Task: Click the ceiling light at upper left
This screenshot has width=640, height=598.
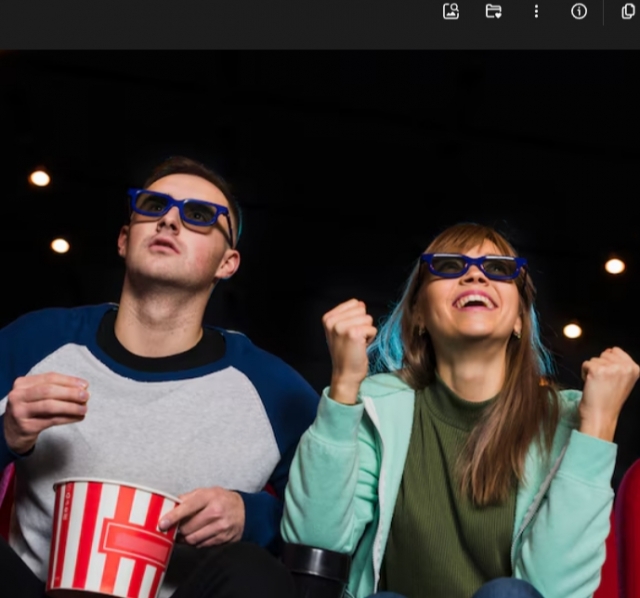Action: click(x=40, y=178)
